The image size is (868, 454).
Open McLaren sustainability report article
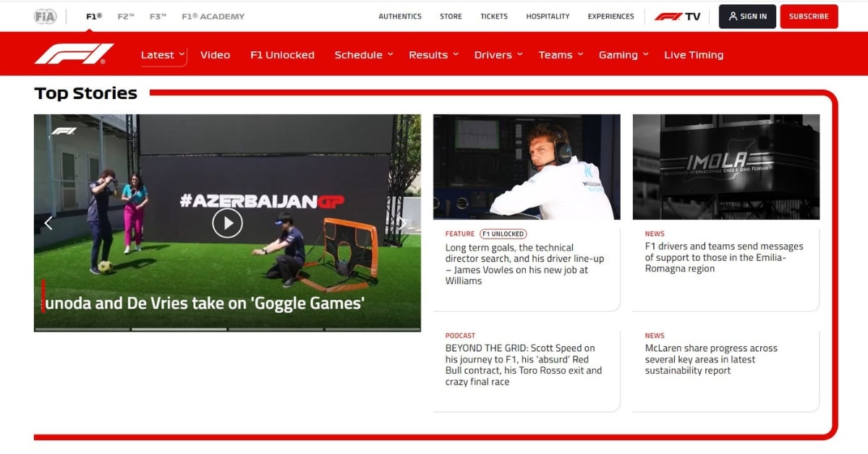click(711, 359)
